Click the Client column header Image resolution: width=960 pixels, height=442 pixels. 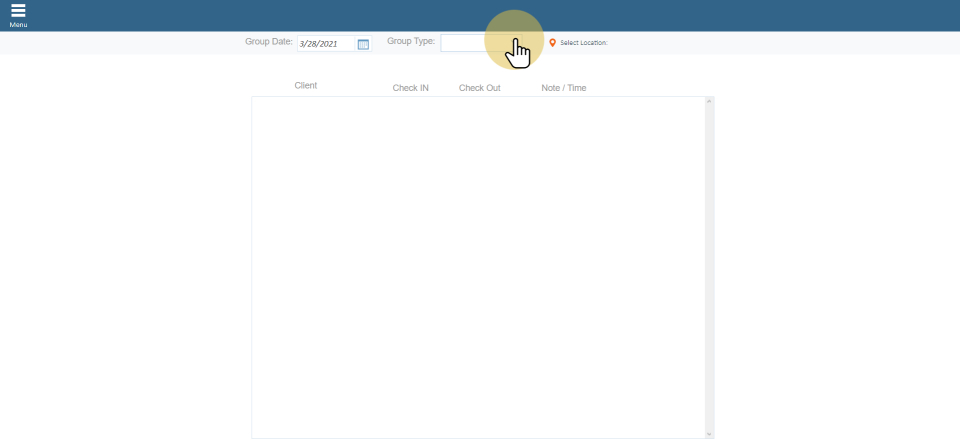coord(305,86)
